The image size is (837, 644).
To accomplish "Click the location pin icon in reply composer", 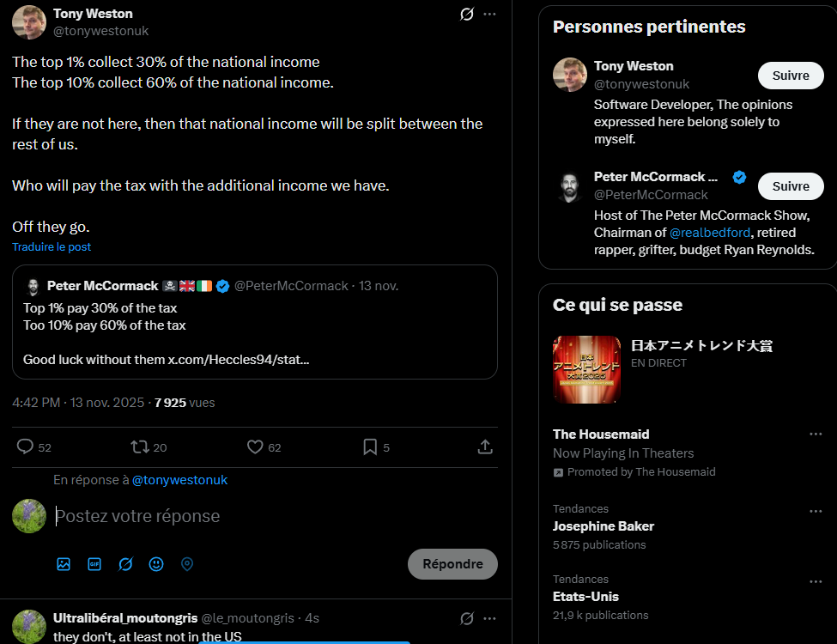I will (x=187, y=564).
